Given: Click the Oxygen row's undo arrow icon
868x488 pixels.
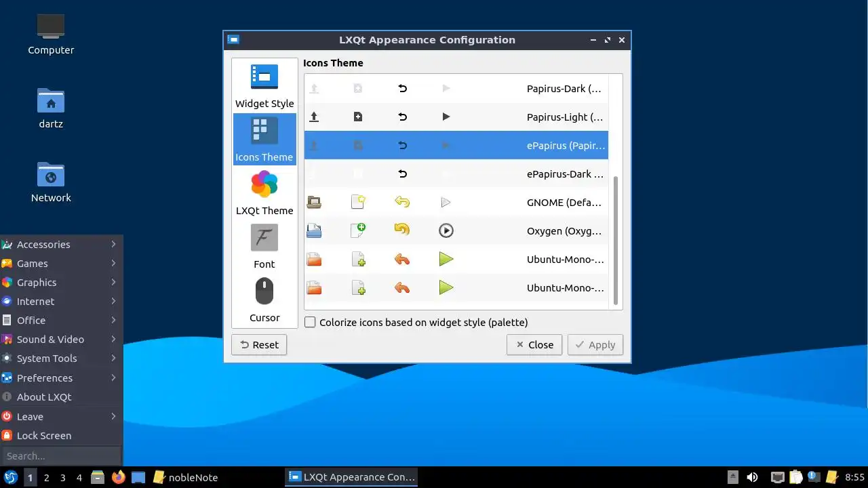Looking at the screenshot, I should tap(402, 230).
